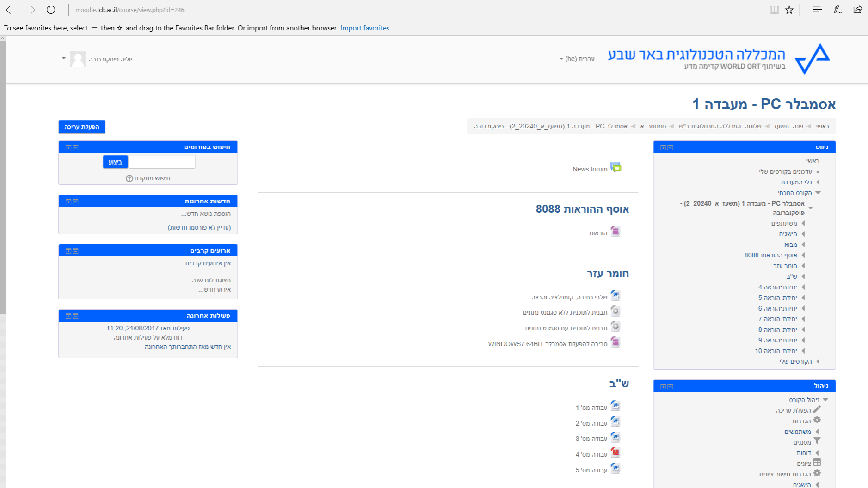The height and width of the screenshot is (488, 868).
Task: Click the grades table icon in administration
Action: point(817,463)
